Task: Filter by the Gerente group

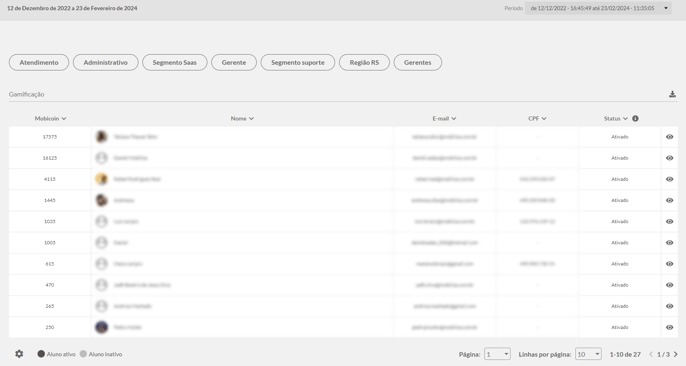Action: (234, 63)
